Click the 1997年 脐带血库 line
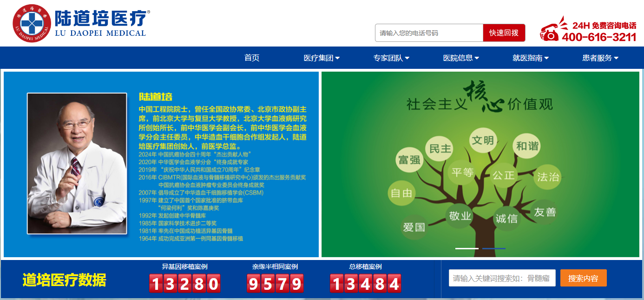644x300 pixels. click(x=191, y=200)
